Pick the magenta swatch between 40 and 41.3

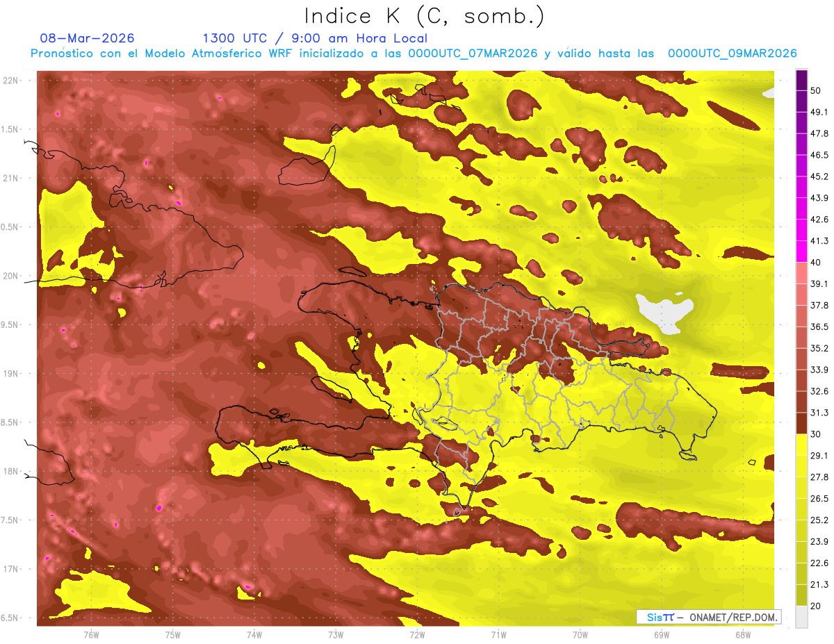pos(801,251)
